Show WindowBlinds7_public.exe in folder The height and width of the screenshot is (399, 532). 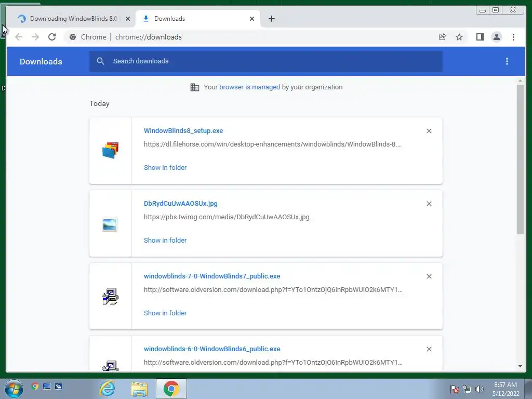pos(165,313)
